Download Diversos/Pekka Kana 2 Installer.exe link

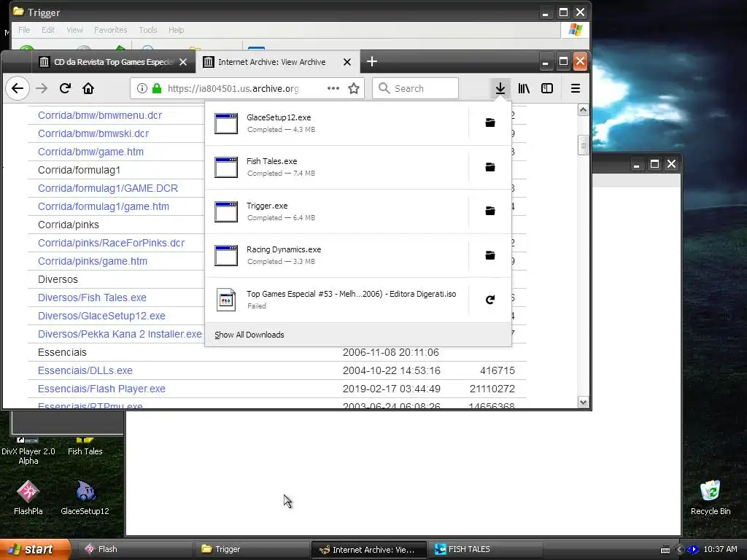click(120, 334)
